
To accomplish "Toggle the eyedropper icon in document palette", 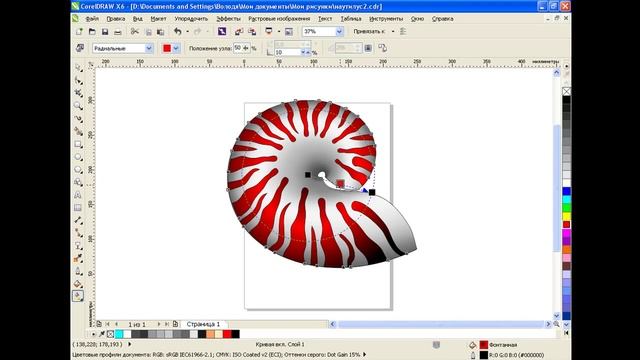I will pyautogui.click(x=102, y=334).
